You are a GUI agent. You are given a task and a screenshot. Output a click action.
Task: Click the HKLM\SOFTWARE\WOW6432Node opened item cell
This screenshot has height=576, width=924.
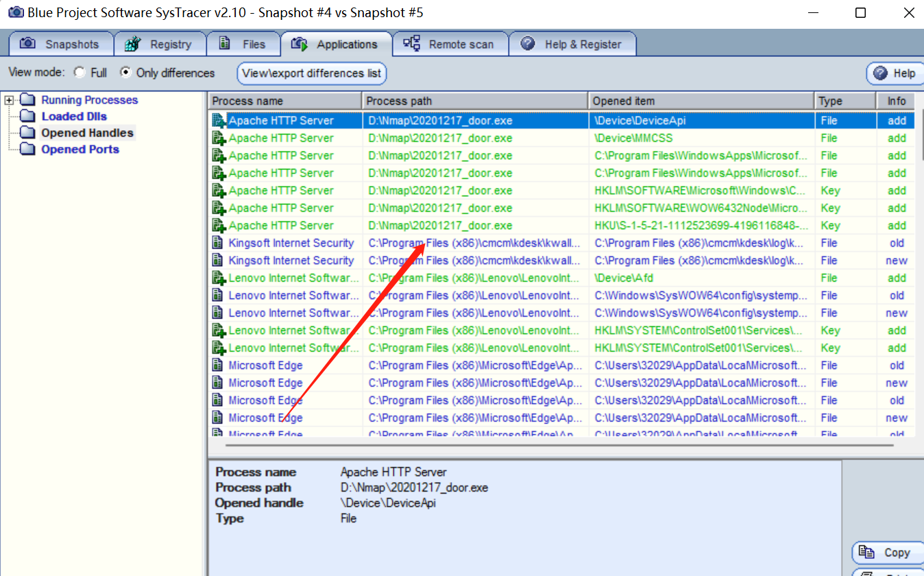(701, 208)
